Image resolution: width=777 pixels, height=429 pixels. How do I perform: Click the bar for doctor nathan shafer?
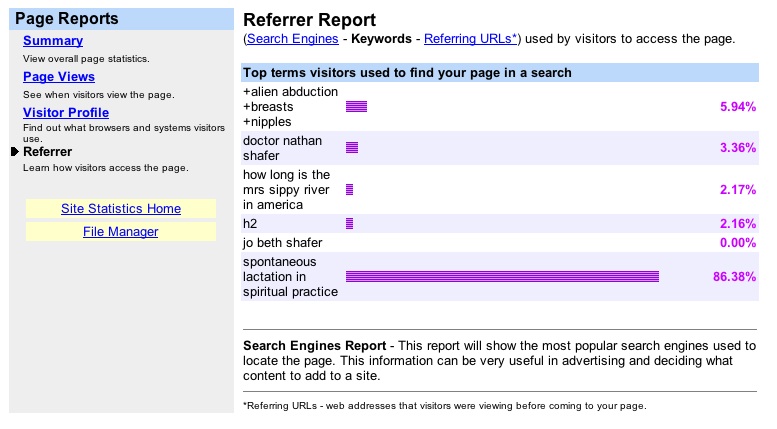(x=351, y=148)
